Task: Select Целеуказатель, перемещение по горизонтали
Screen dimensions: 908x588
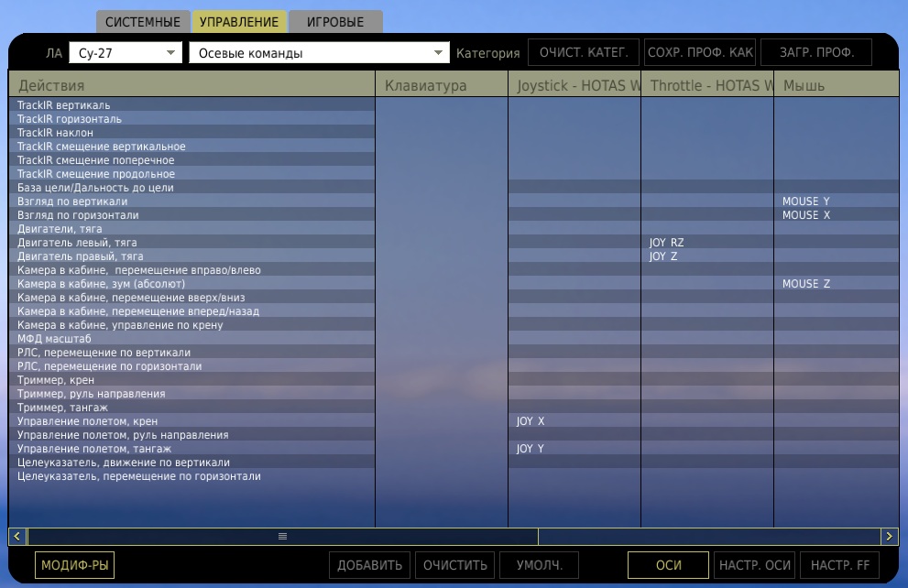Action: click(191, 476)
